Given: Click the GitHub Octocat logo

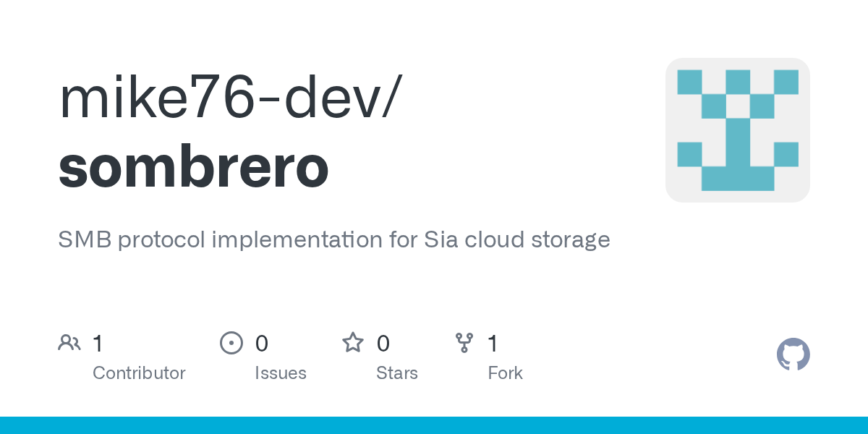Looking at the screenshot, I should click(x=793, y=354).
